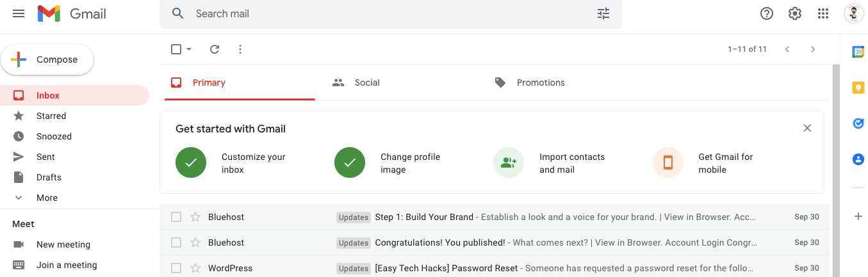Screen dimensions: 868x277
Task: Open the select-all dropdown arrow
Action: tap(189, 49)
